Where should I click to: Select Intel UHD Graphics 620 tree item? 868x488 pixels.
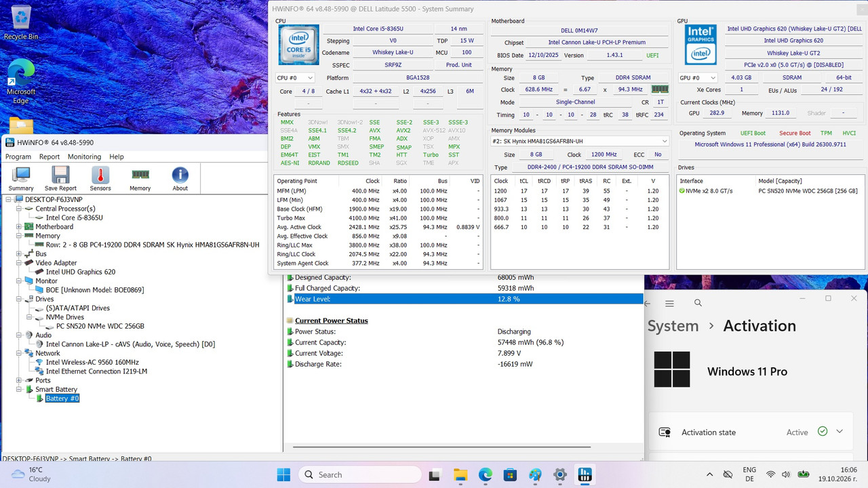pos(81,272)
